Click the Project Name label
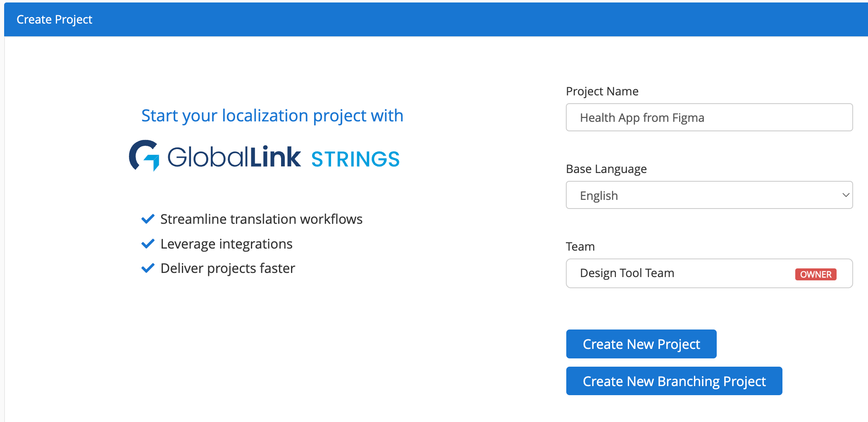 tap(602, 91)
